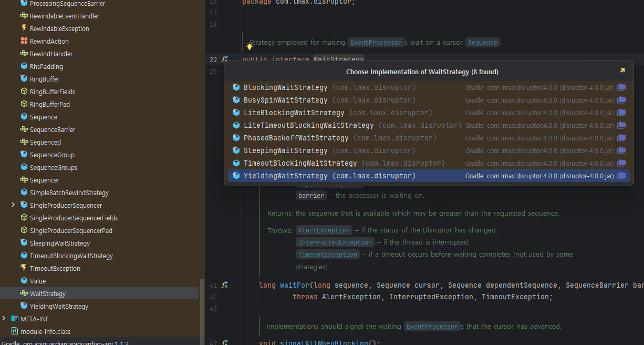Click the TimeoutException doc link
Screen dimensions: 644x345
(328, 255)
